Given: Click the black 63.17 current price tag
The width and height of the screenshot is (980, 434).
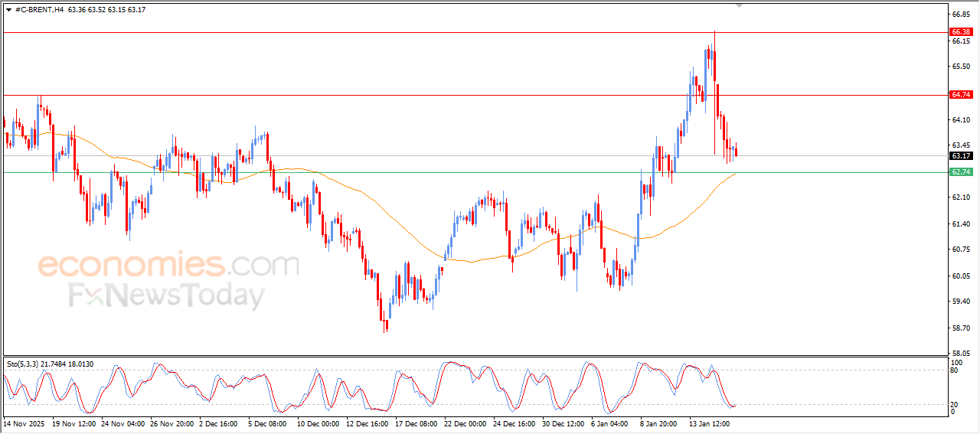Looking at the screenshot, I should tap(960, 156).
